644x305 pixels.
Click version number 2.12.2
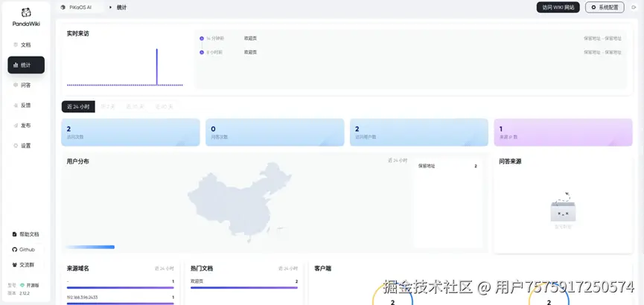tap(25, 294)
